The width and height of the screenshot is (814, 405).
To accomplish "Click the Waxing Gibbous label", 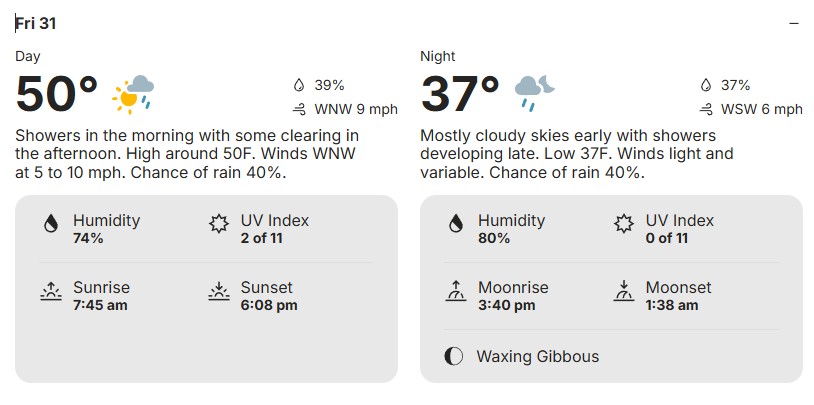I will tap(537, 356).
